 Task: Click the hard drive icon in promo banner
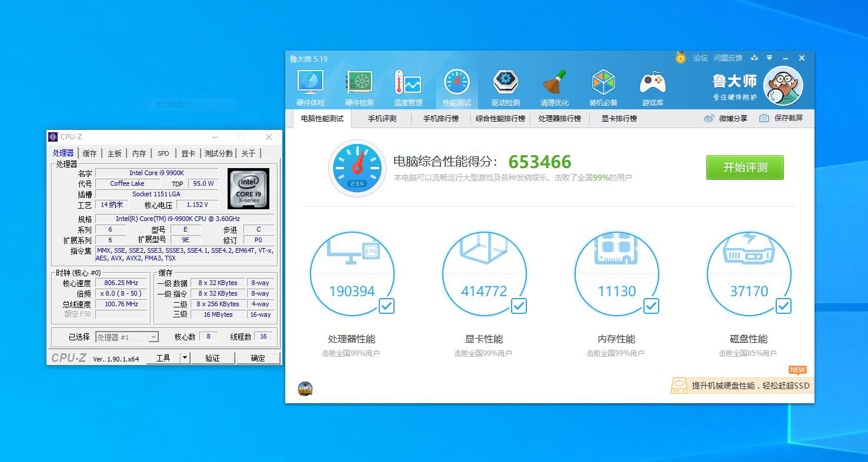pos(679,386)
